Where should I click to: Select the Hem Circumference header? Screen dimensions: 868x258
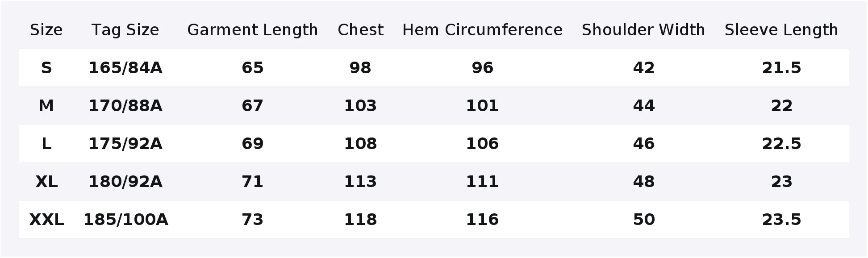[483, 30]
